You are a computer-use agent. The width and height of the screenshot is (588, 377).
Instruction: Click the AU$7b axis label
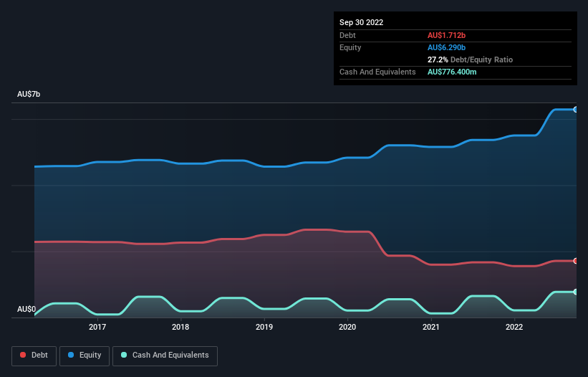[29, 94]
